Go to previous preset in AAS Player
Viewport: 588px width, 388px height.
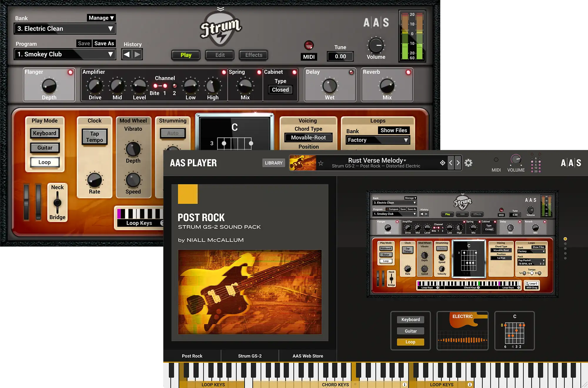451,163
